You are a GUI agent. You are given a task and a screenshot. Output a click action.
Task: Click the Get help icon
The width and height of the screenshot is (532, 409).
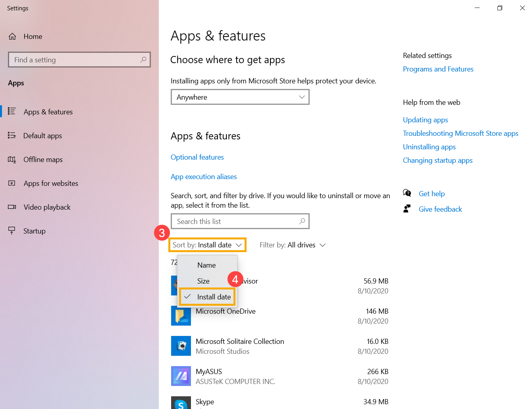point(407,193)
